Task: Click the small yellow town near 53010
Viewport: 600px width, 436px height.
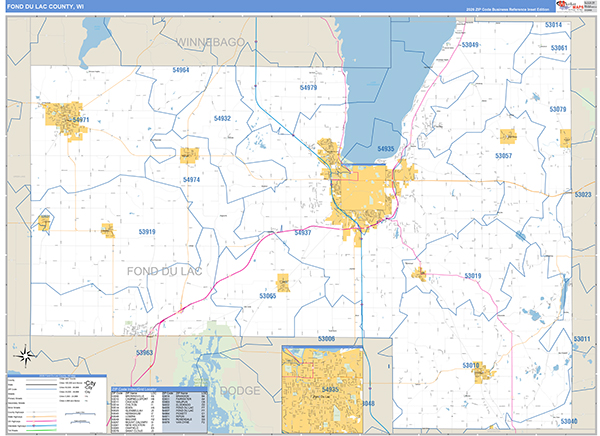Action: click(484, 374)
